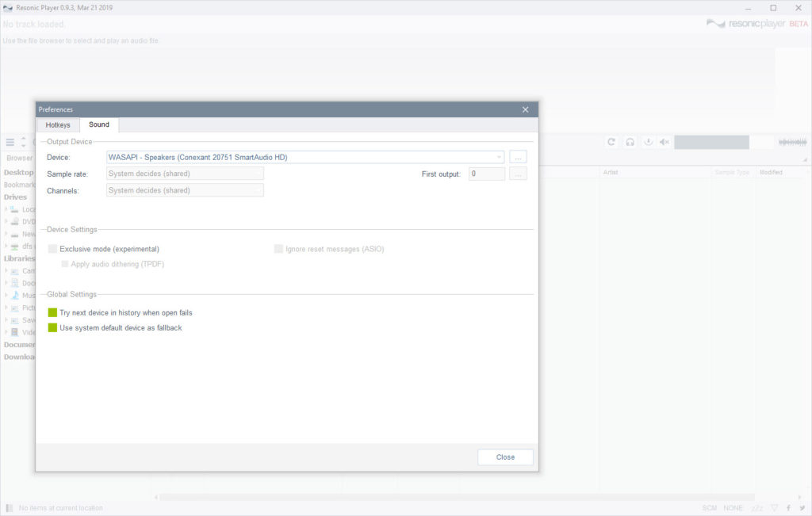812x516 pixels.
Task: Expand the DVD drive node arrow
Action: [6, 221]
